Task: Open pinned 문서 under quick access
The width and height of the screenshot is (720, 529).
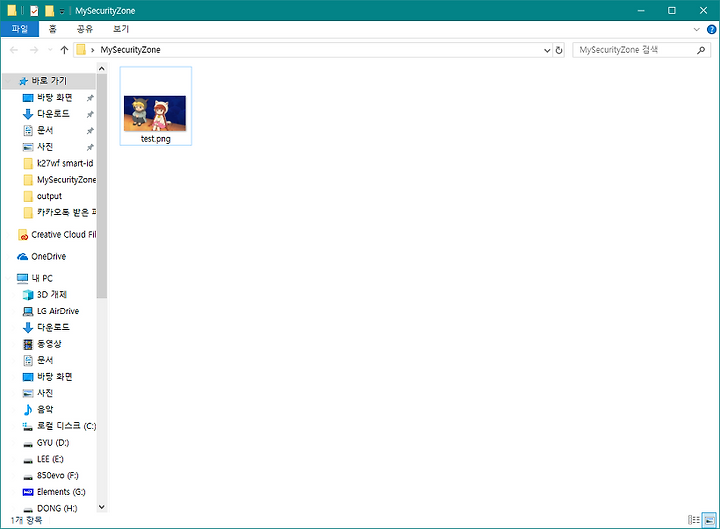Action: pos(45,130)
